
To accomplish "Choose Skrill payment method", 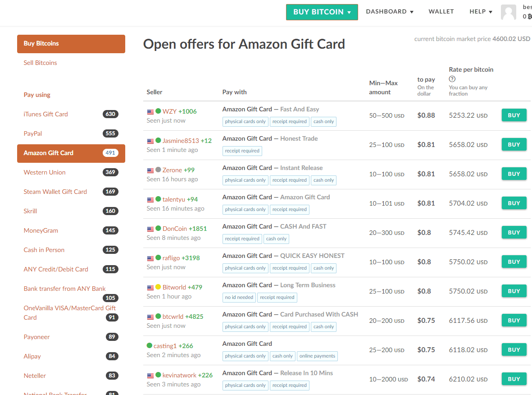I will (30, 211).
